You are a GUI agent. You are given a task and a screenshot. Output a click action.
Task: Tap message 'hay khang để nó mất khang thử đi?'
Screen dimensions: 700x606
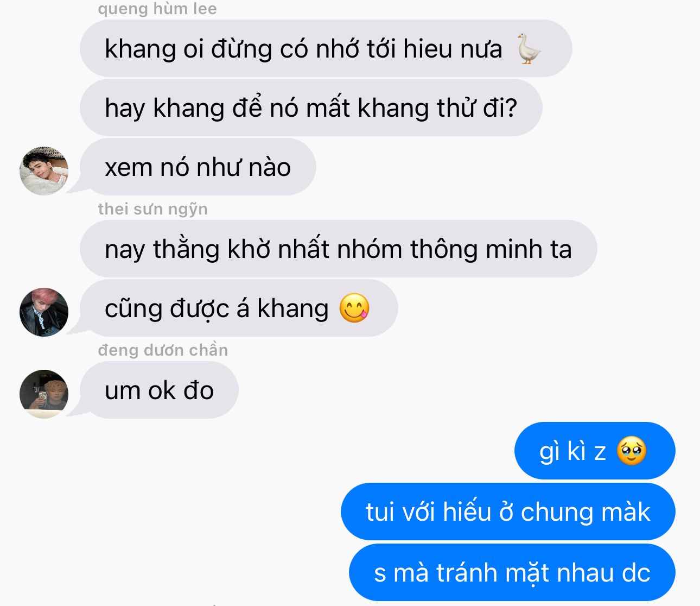[x=311, y=108]
